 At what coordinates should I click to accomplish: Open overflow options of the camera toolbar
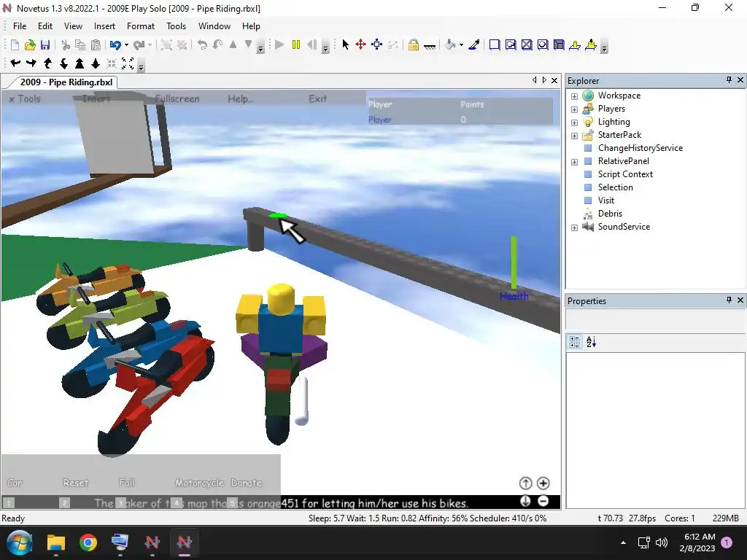tap(141, 66)
